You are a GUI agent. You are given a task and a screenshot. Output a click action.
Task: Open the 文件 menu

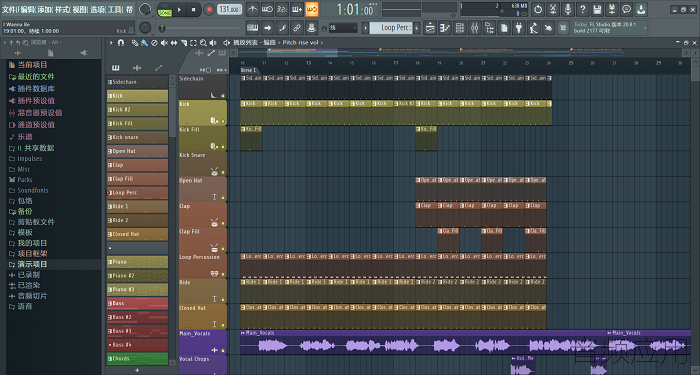tap(8, 9)
